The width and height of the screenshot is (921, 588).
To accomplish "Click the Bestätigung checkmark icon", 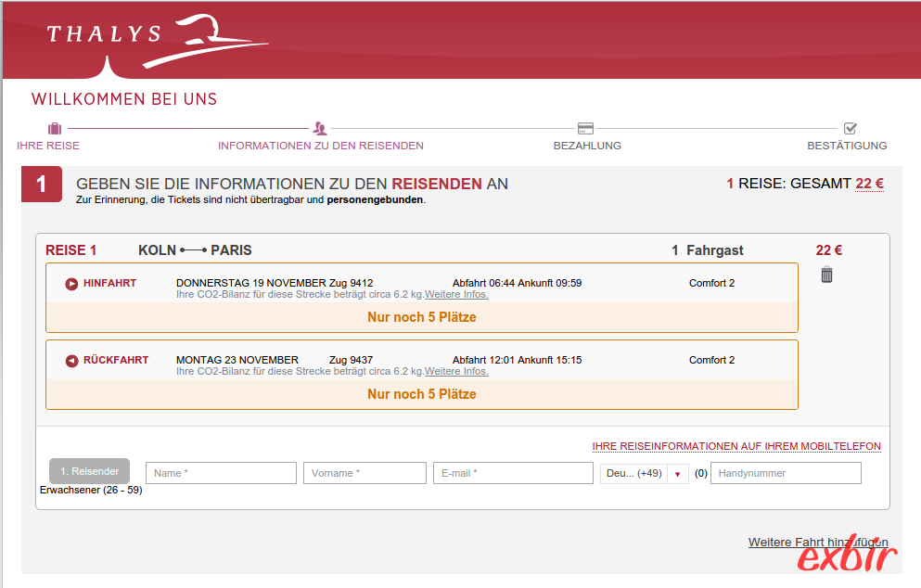I will [851, 129].
